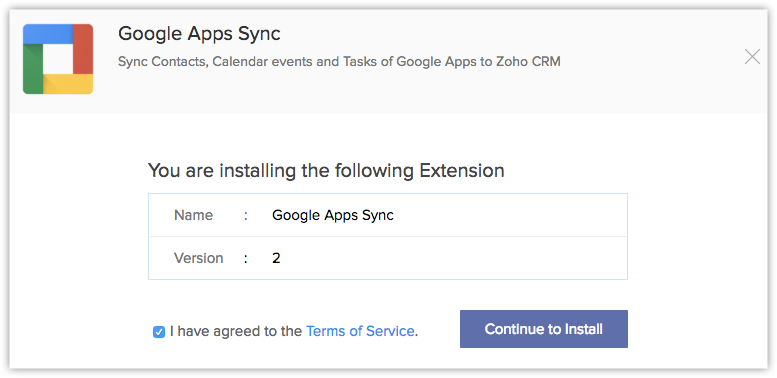Open the Terms of Service link
The height and width of the screenshot is (378, 777).
pos(360,331)
